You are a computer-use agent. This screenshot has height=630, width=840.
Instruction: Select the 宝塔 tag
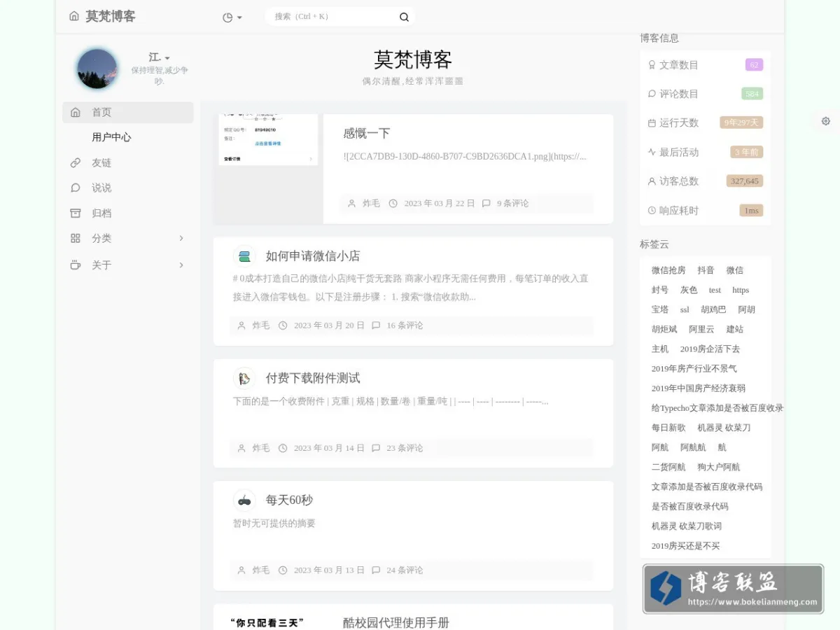pos(660,309)
